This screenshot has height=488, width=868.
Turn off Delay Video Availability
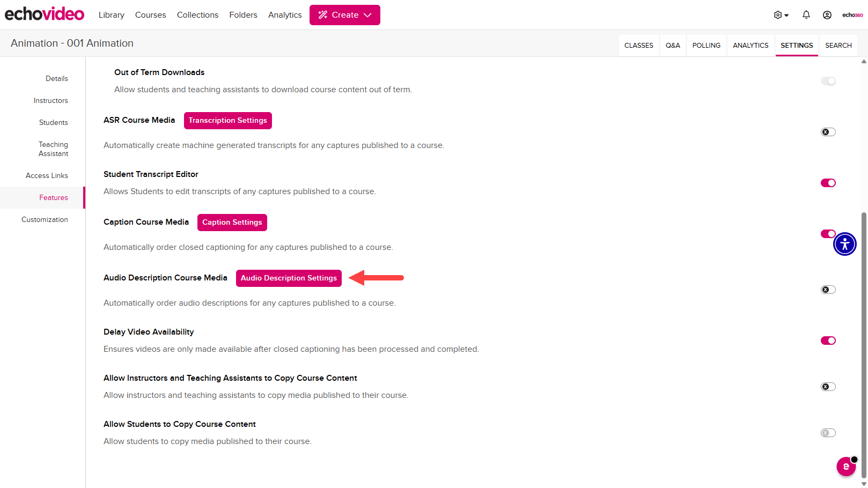click(828, 341)
